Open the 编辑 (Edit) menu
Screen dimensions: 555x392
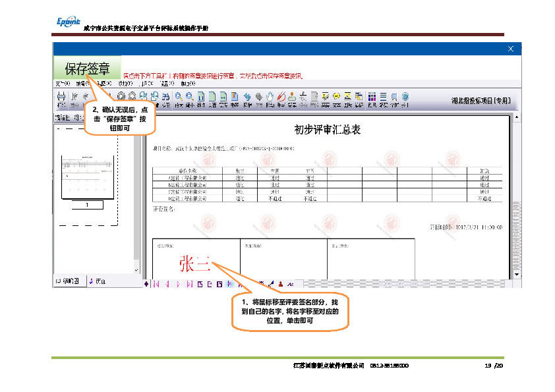[82, 84]
